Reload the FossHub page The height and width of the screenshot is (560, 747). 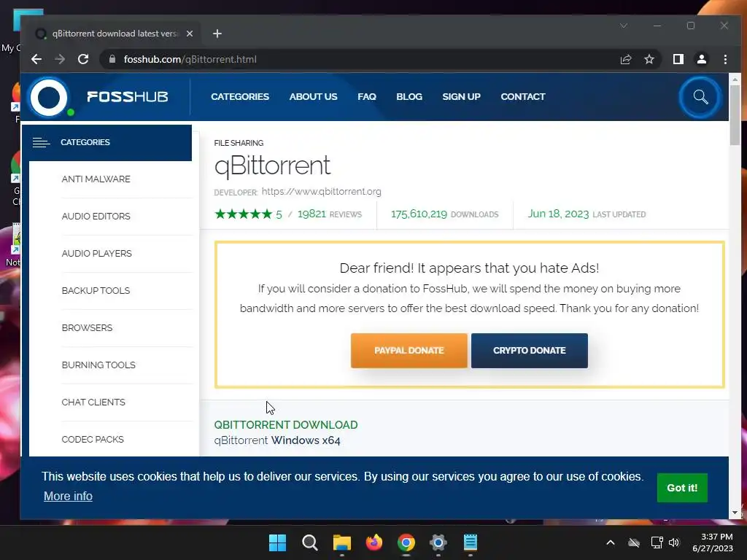83,59
